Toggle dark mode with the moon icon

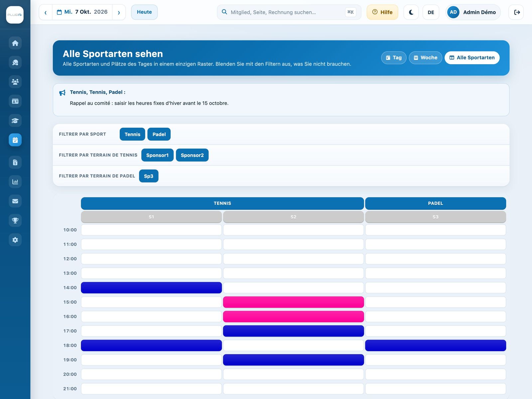click(411, 12)
